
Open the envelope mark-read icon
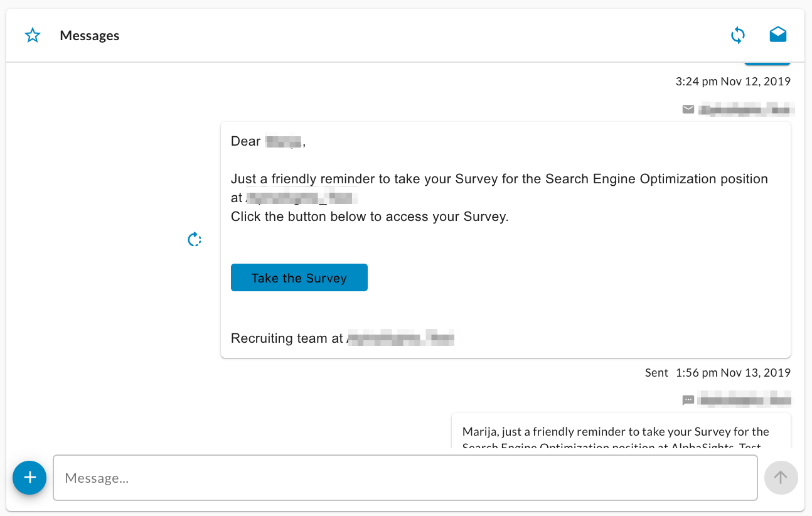pos(778,35)
